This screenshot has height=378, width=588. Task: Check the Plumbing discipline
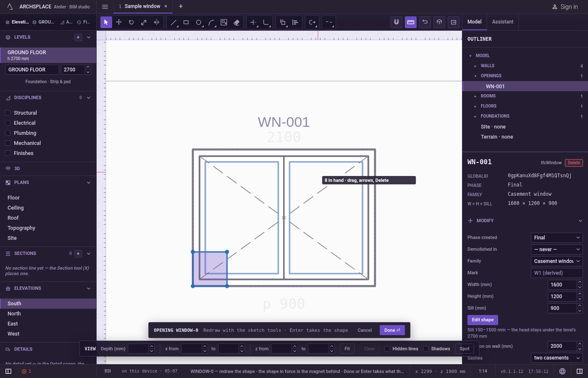[8, 133]
